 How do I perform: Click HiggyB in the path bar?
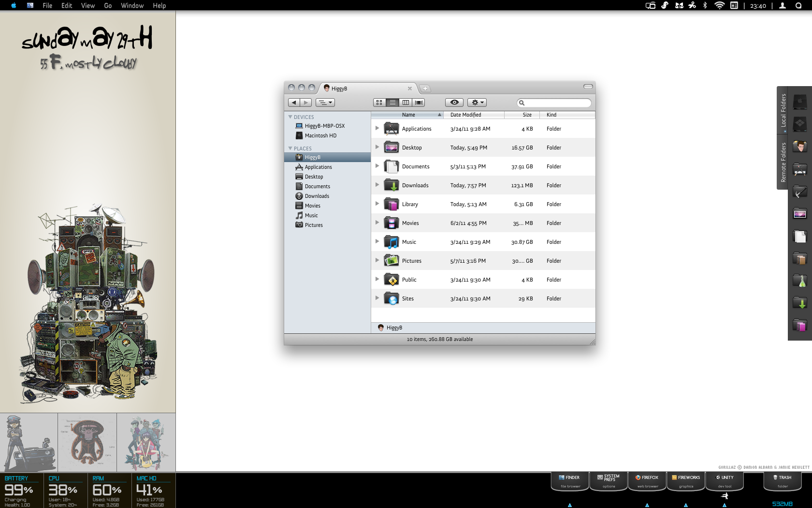point(390,328)
